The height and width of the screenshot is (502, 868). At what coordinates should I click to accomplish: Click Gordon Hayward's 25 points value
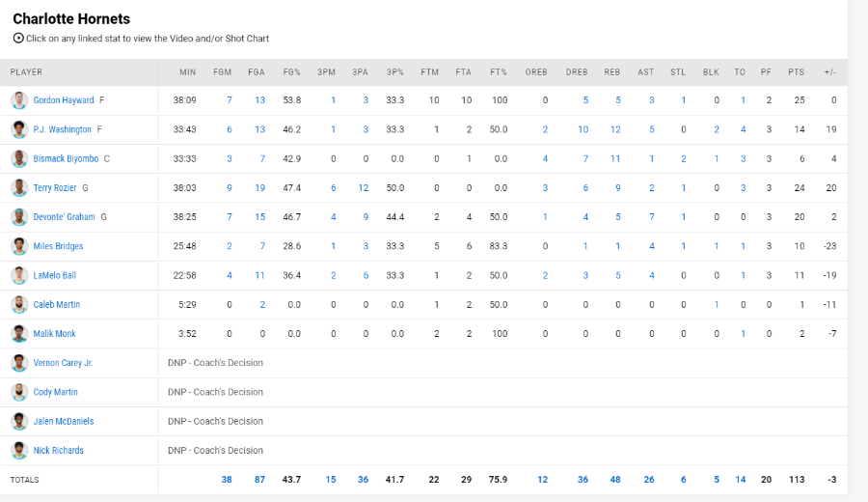pyautogui.click(x=800, y=100)
